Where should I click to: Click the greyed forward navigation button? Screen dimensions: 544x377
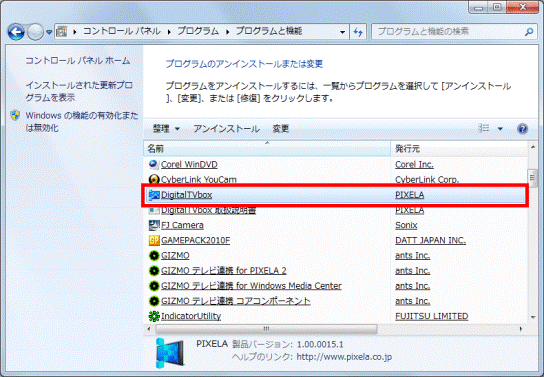35,32
